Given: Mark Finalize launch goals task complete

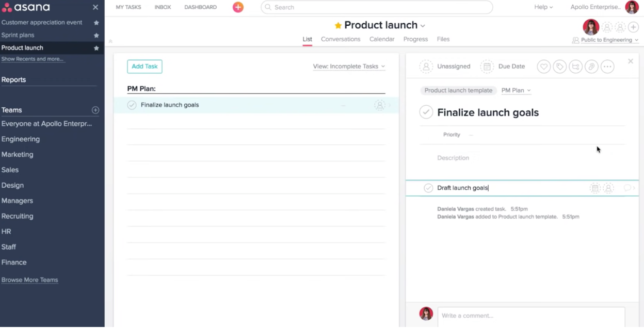Looking at the screenshot, I should [132, 105].
